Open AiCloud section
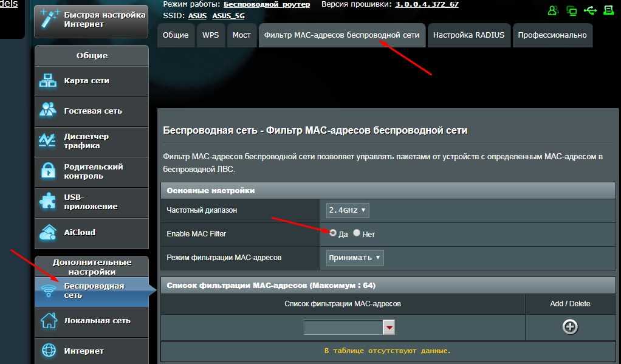Viewport: 621px width, 364px height. point(92,233)
